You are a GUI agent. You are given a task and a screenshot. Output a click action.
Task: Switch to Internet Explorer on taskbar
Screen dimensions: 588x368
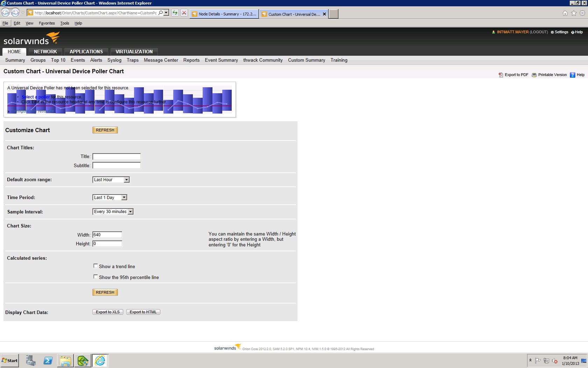tap(100, 360)
